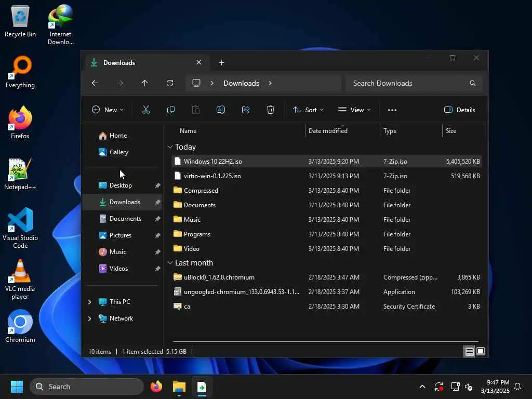Go back with the left arrow

coord(95,83)
